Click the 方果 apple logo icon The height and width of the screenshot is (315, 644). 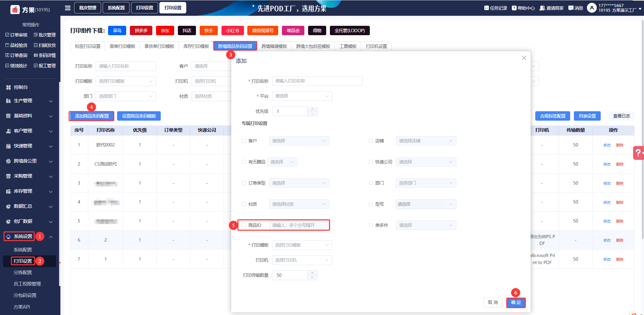[15, 10]
